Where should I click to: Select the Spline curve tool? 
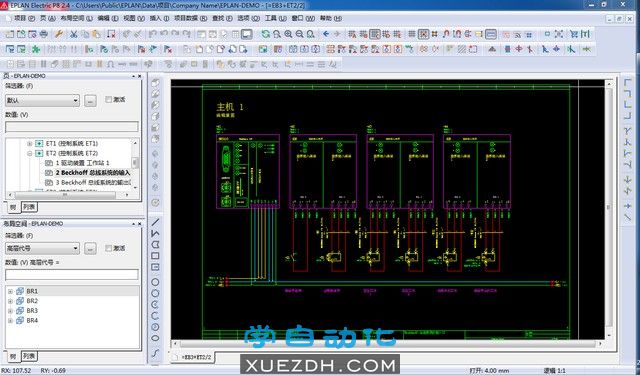click(x=155, y=353)
